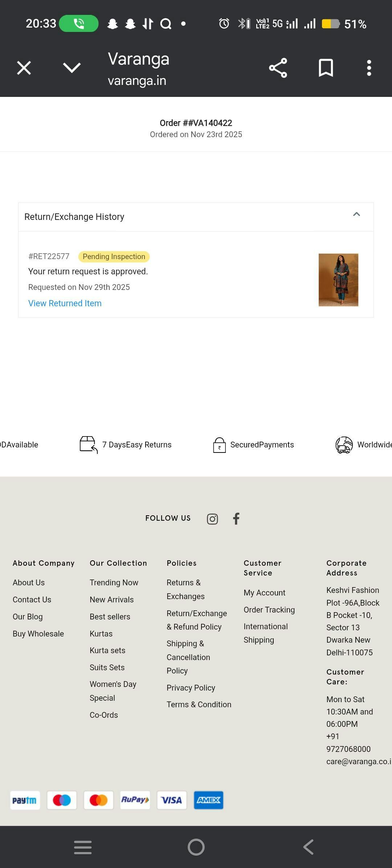Close the Varanga browser tab
Viewport: 392px width, 868px height.
pyautogui.click(x=24, y=68)
